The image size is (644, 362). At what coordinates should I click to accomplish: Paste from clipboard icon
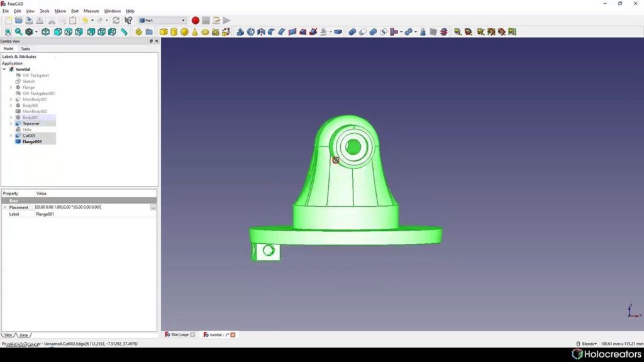tap(73, 21)
